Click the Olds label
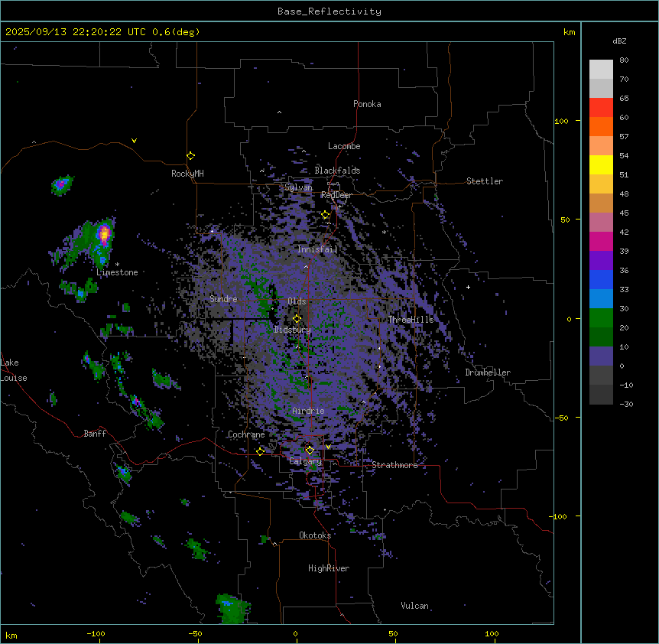Screen dimensions: 659x644 [297, 301]
